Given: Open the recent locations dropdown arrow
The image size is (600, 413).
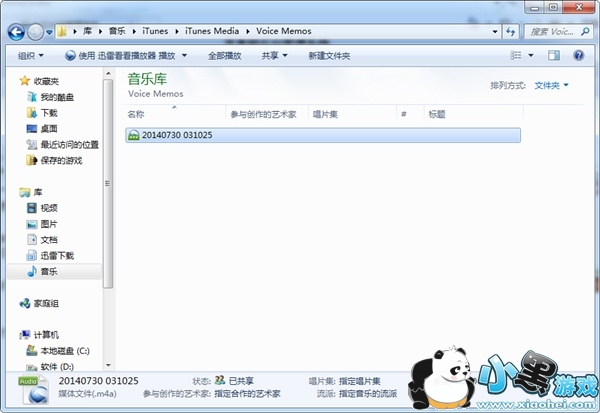Looking at the screenshot, I should (x=49, y=32).
